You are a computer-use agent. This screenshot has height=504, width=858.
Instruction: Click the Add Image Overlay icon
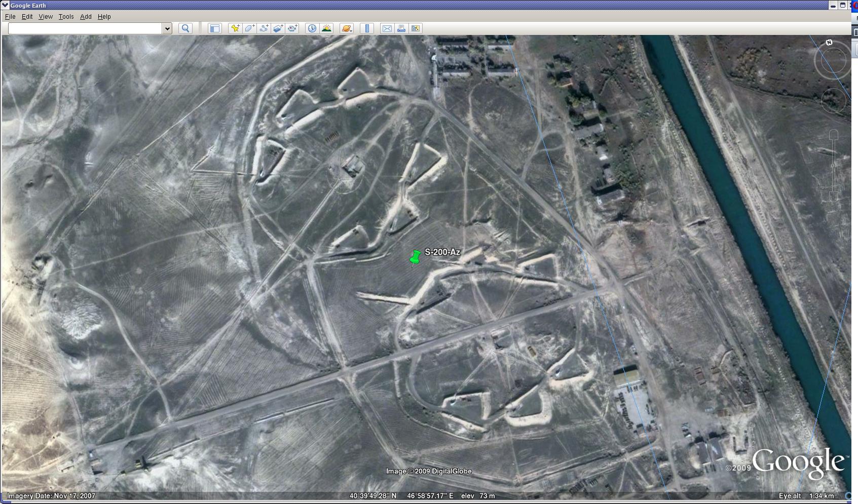click(x=278, y=28)
